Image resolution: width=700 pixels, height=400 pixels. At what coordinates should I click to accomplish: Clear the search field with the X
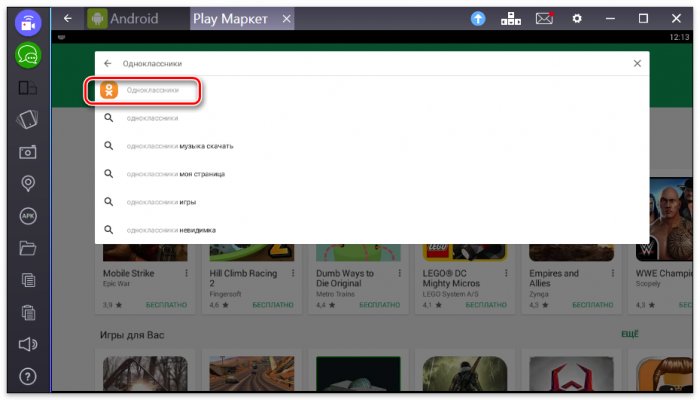point(637,63)
